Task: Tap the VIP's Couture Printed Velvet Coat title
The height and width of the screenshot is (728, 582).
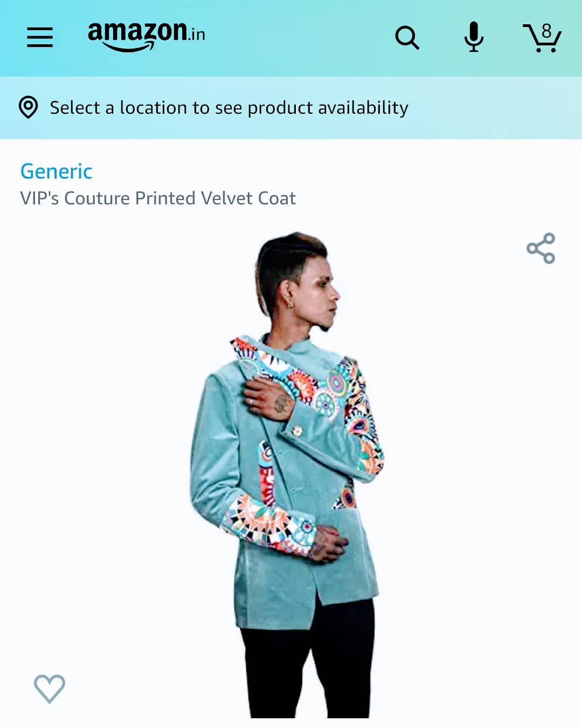Action: pos(158,198)
